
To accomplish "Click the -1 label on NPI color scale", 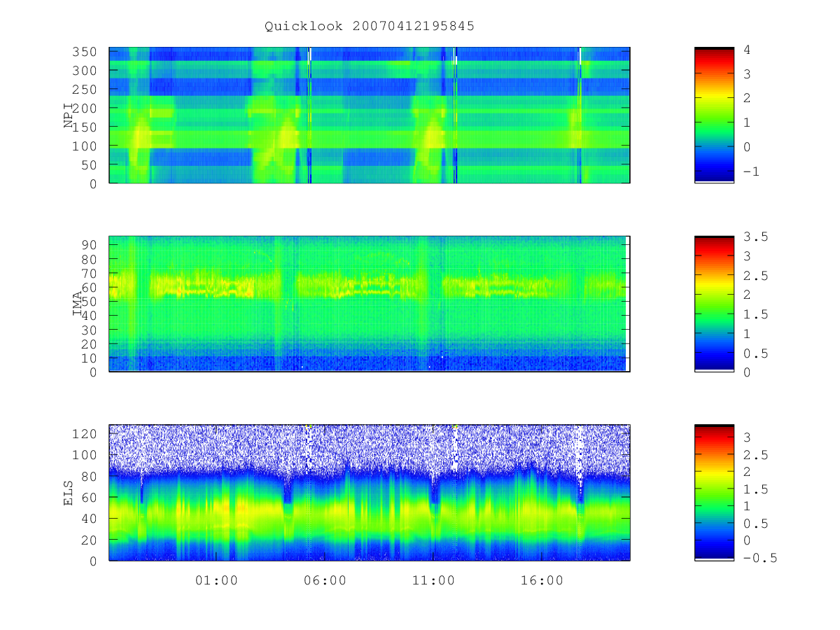I will (x=751, y=171).
